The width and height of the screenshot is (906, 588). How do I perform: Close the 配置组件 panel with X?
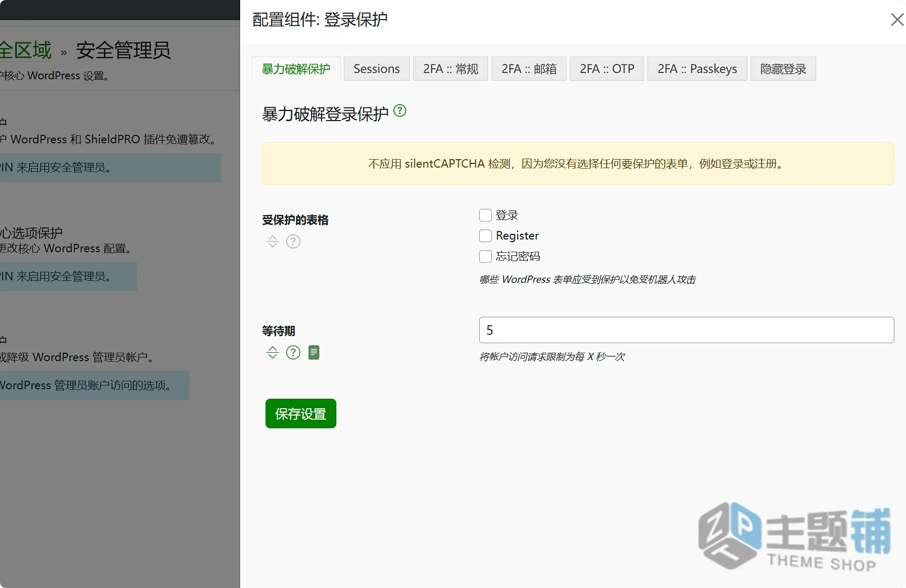tap(897, 20)
